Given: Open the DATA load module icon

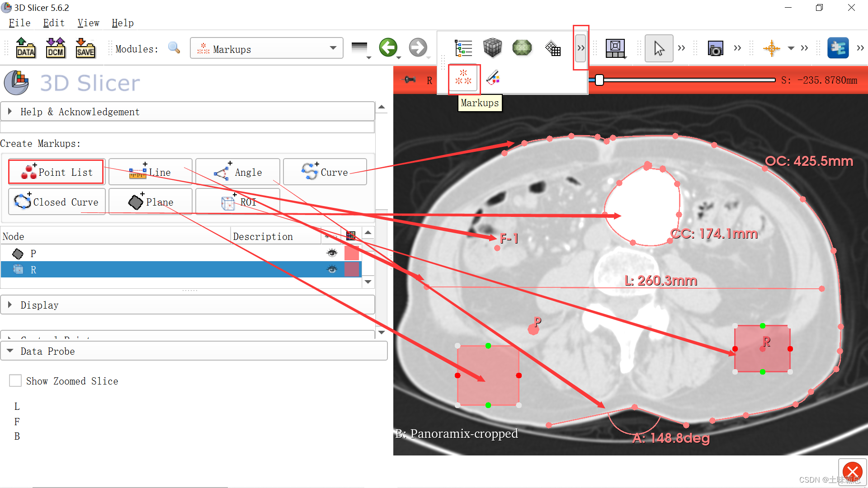Looking at the screenshot, I should pos(26,48).
